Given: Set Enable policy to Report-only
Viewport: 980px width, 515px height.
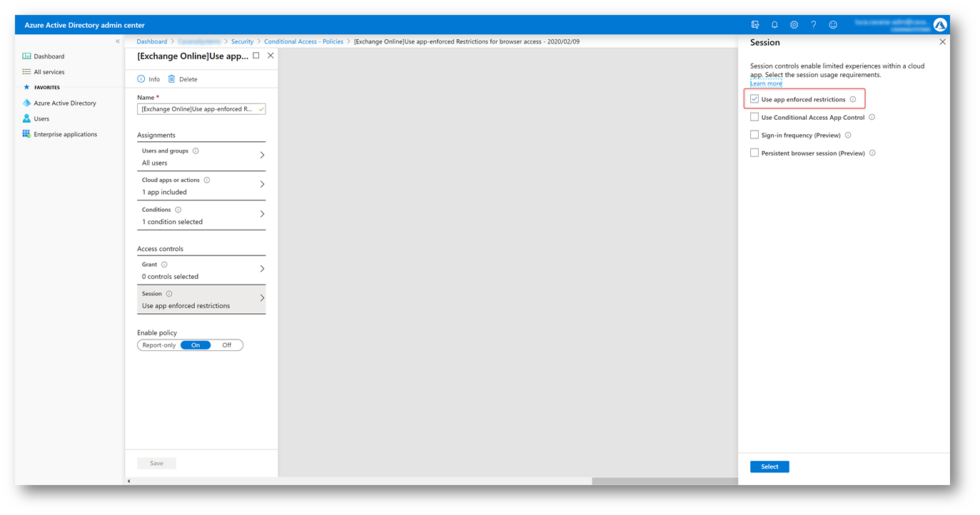Looking at the screenshot, I should 159,345.
